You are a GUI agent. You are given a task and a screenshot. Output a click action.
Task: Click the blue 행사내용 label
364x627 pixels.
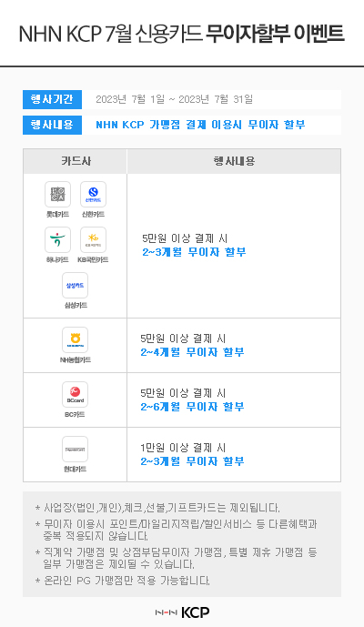pyautogui.click(x=53, y=126)
